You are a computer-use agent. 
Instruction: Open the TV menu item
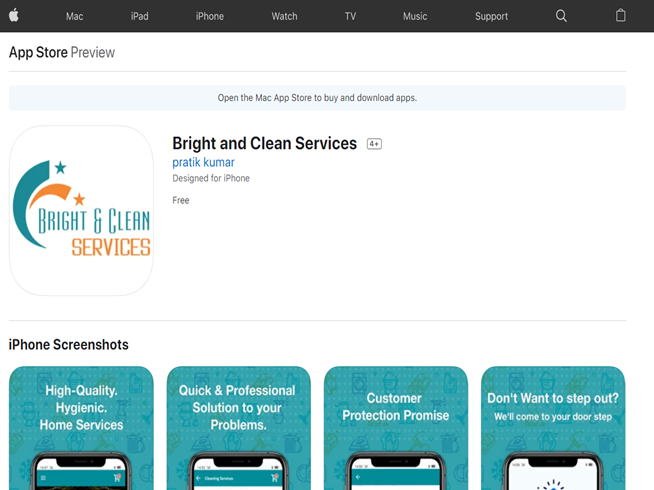point(350,16)
